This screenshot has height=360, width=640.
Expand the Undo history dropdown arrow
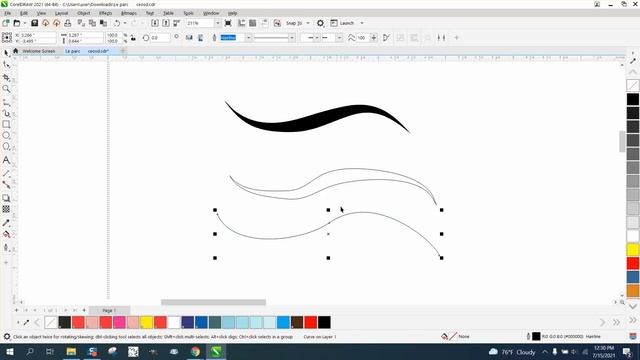(124, 23)
